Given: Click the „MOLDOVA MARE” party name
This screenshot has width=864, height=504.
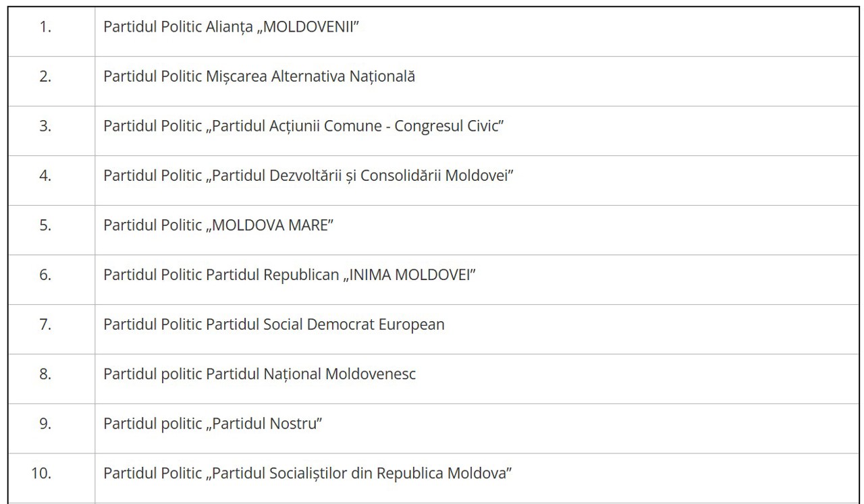Looking at the screenshot, I should click(x=219, y=225).
